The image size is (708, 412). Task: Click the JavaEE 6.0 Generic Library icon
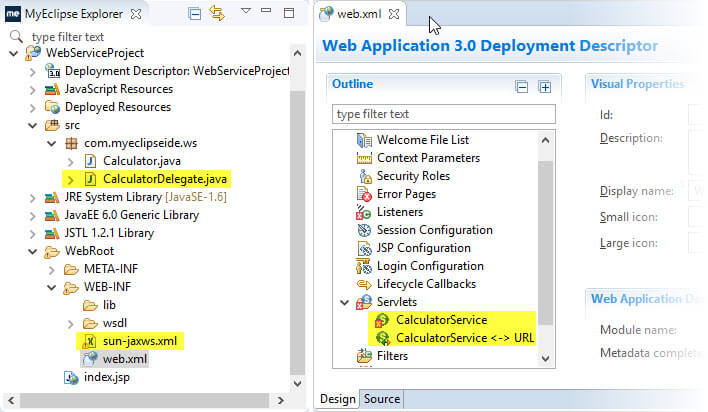(52, 215)
